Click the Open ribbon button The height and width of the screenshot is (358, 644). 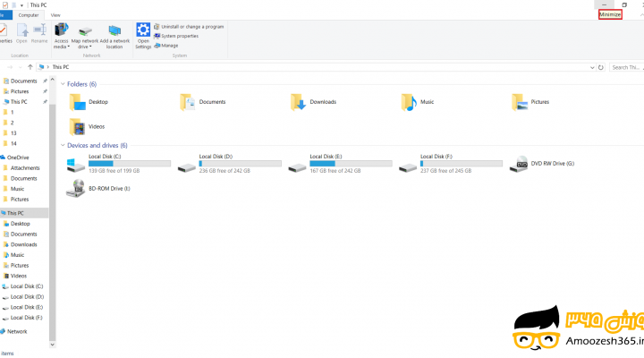coord(21,34)
